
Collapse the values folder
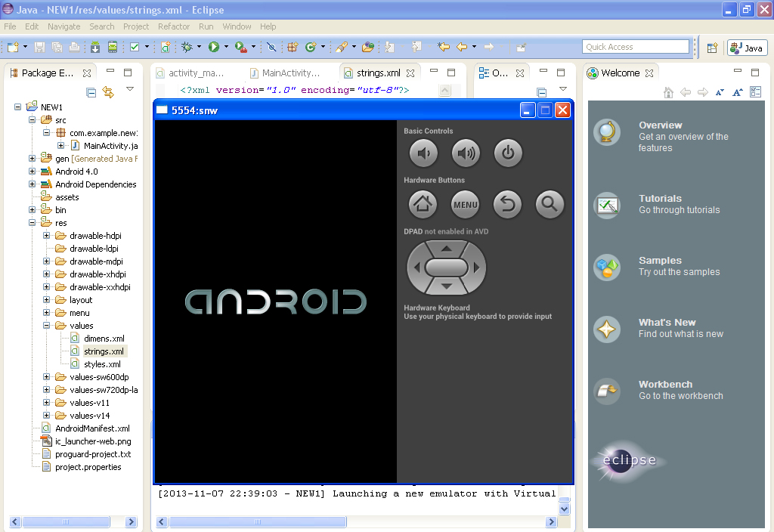pos(46,325)
